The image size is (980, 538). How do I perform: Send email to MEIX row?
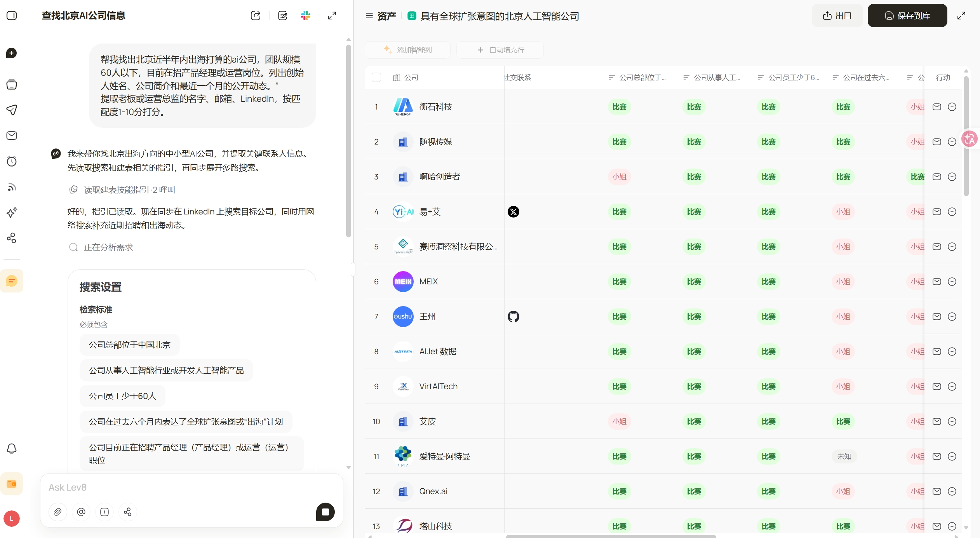click(937, 282)
